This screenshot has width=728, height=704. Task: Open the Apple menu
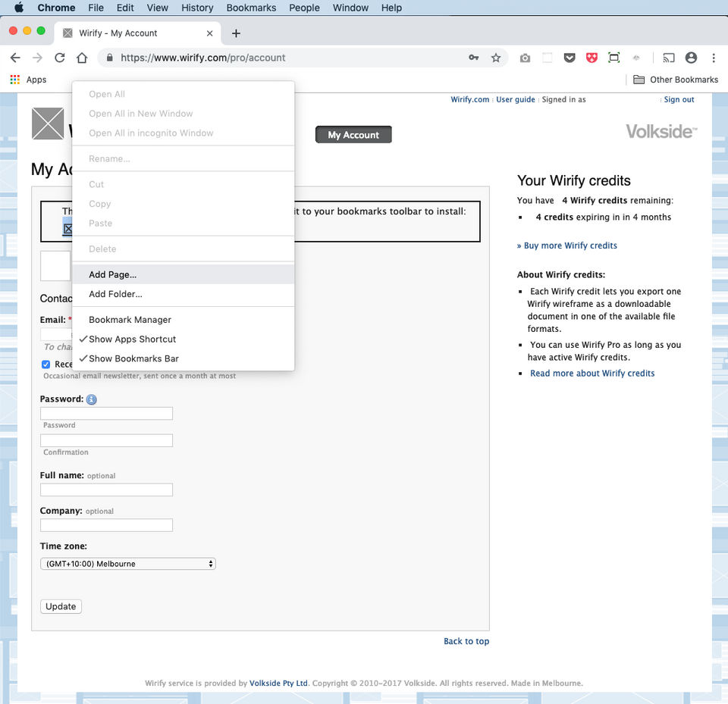click(x=19, y=8)
